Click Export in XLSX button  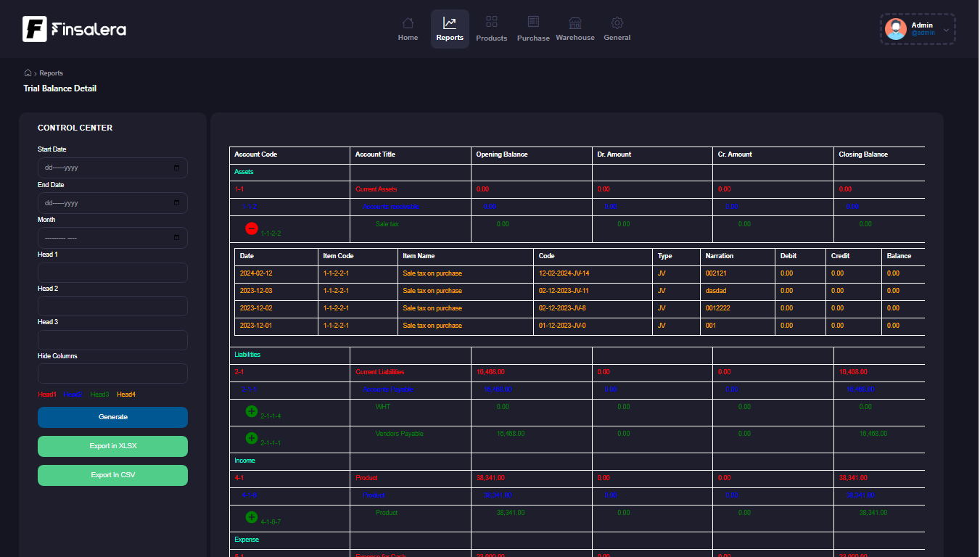pyautogui.click(x=112, y=446)
